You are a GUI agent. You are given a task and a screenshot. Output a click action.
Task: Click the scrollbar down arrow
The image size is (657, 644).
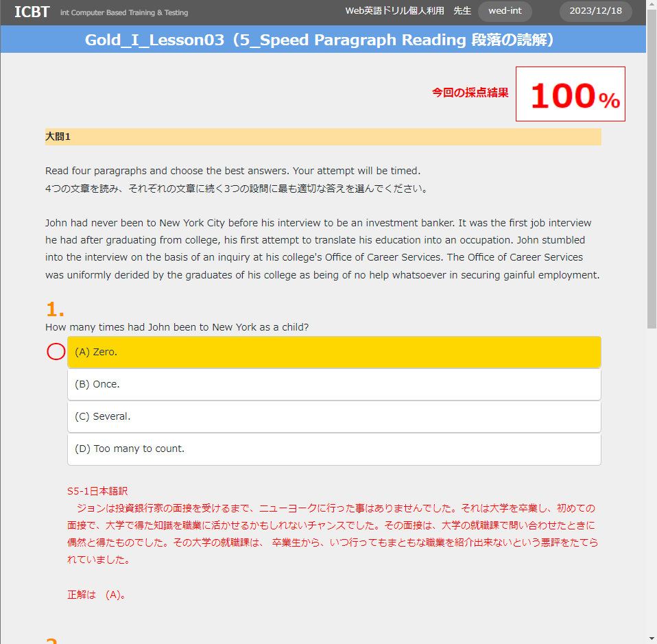pyautogui.click(x=652, y=639)
